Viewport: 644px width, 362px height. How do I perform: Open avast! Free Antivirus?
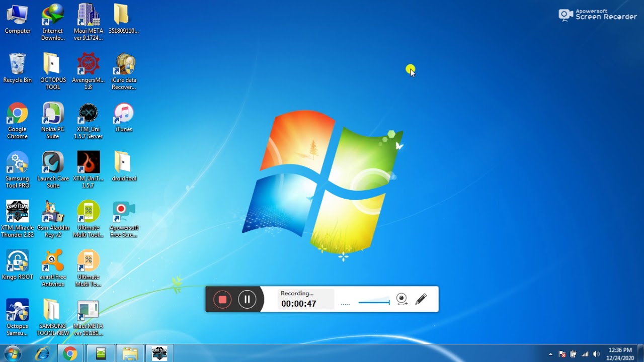coord(53,268)
